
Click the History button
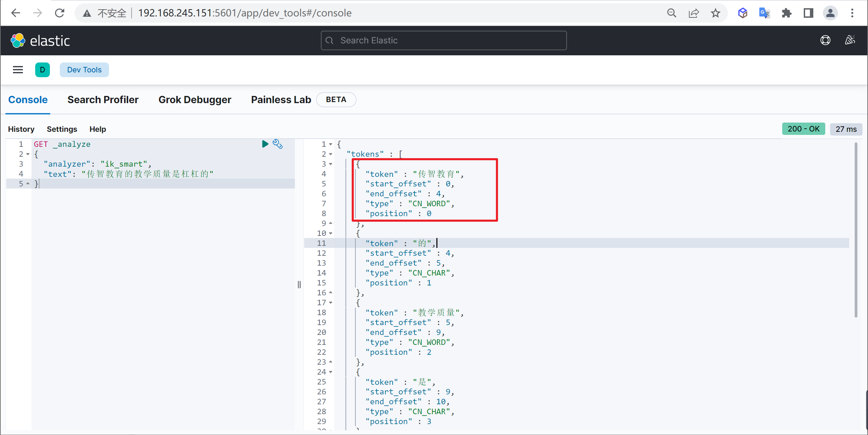(21, 129)
